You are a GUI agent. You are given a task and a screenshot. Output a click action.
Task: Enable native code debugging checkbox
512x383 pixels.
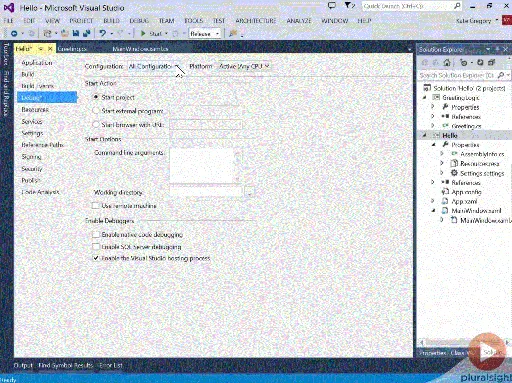pos(96,235)
